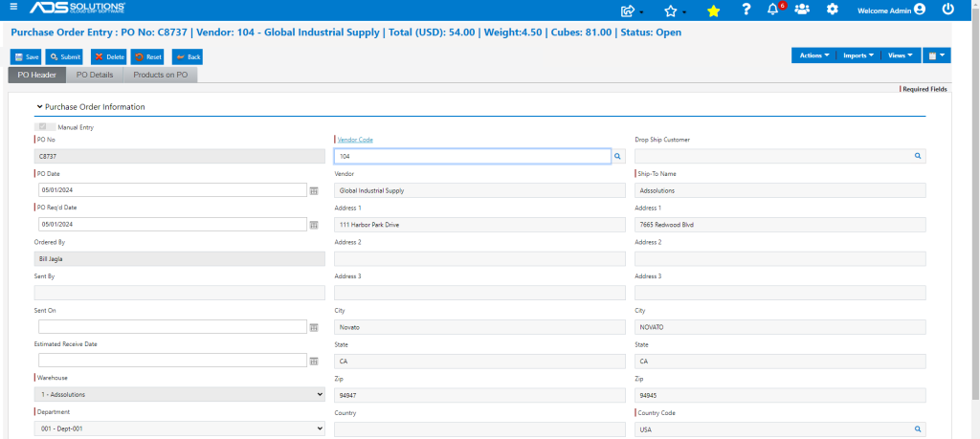This screenshot has width=980, height=439.
Task: Follow the Vendor Code link
Action: point(356,140)
